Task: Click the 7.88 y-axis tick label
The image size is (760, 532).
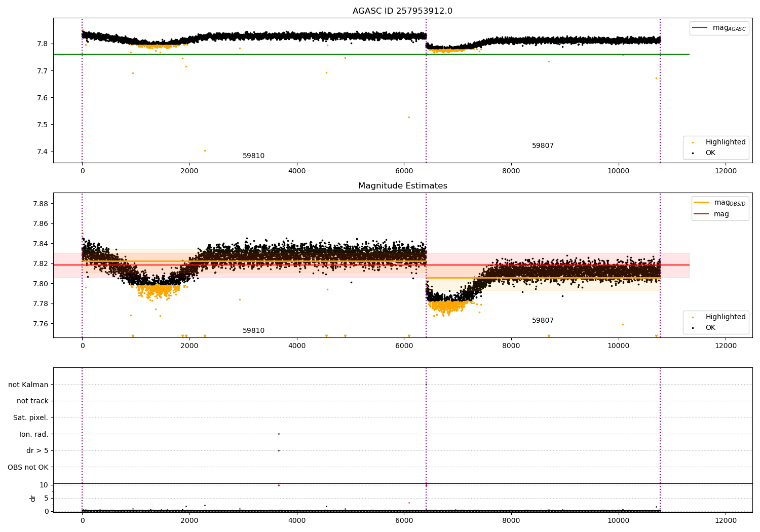Action: pos(41,204)
